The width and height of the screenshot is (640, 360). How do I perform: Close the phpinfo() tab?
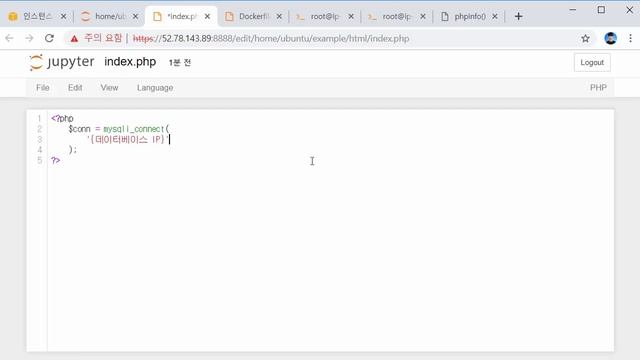click(x=495, y=16)
